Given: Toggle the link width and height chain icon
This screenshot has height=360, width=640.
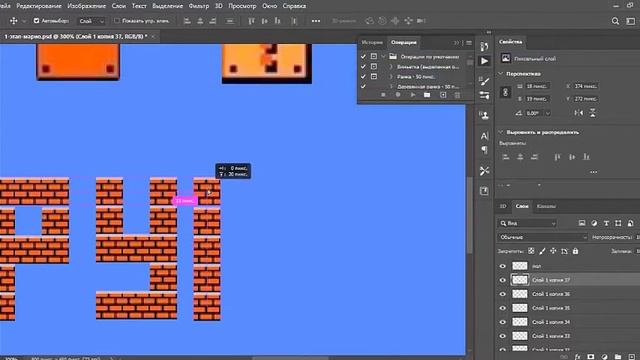Looking at the screenshot, I should pos(505,92).
